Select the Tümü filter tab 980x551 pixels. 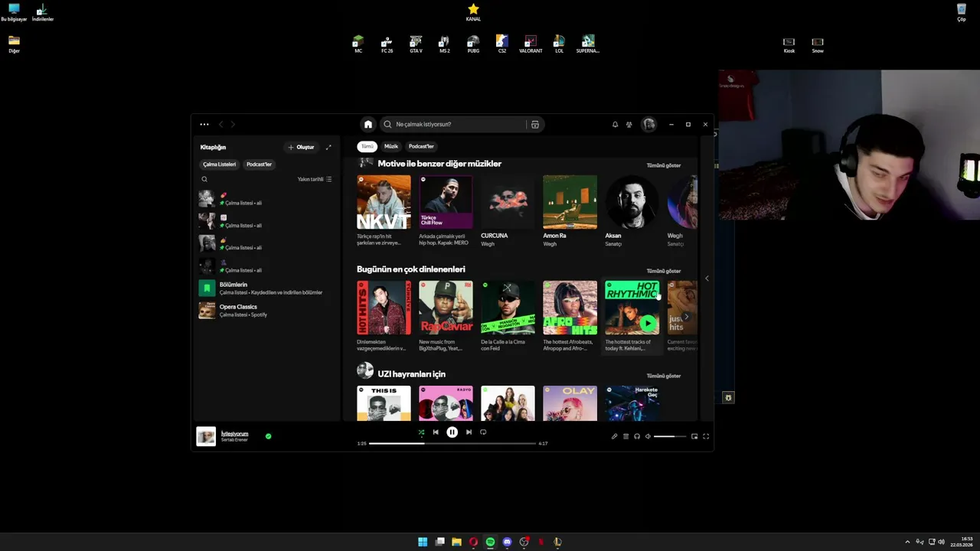367,146
